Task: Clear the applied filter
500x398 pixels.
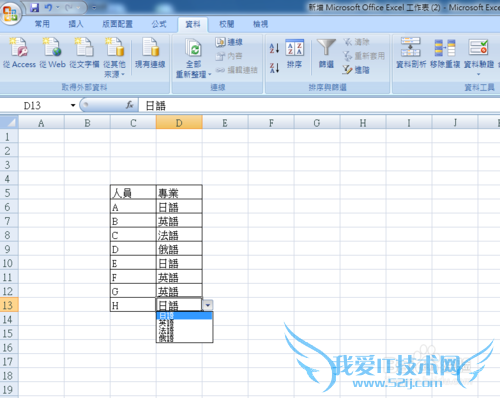Action: 357,42
